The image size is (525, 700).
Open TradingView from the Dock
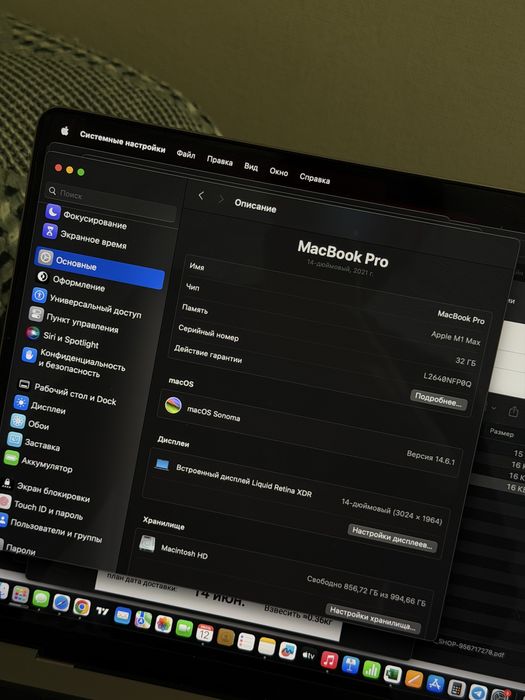(x=102, y=611)
